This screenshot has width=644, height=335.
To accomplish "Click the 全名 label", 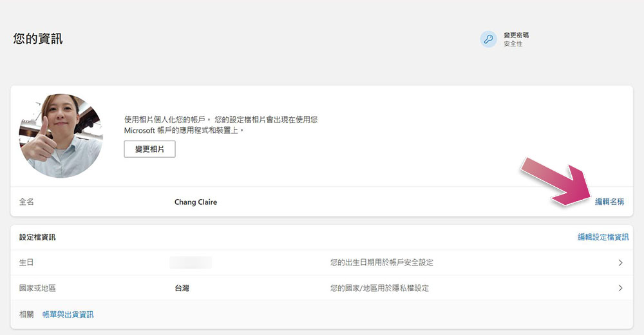I will pos(26,202).
